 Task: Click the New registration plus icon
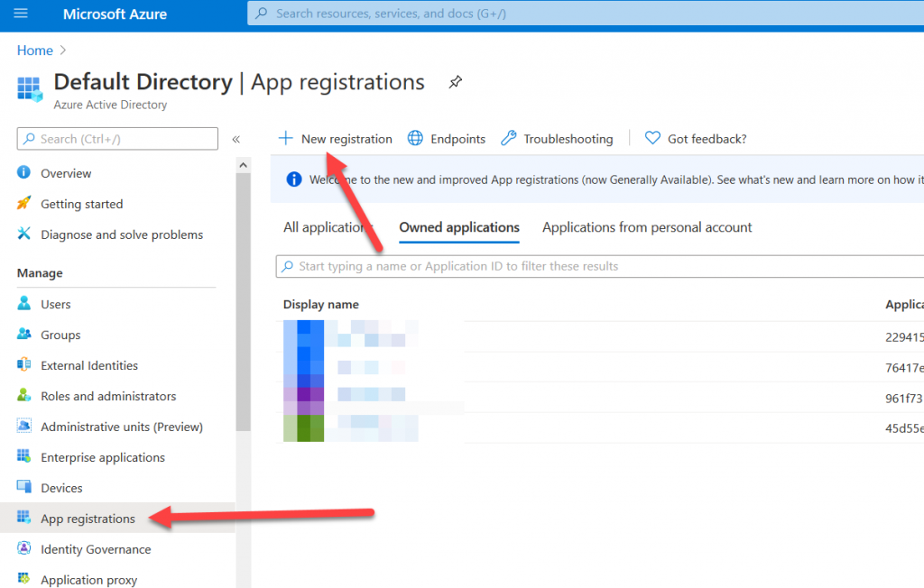[x=286, y=138]
